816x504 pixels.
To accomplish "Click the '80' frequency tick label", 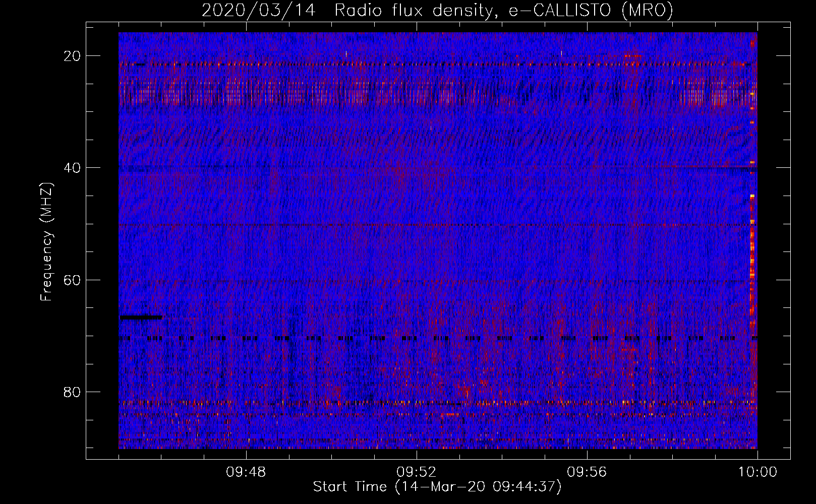I will [72, 392].
